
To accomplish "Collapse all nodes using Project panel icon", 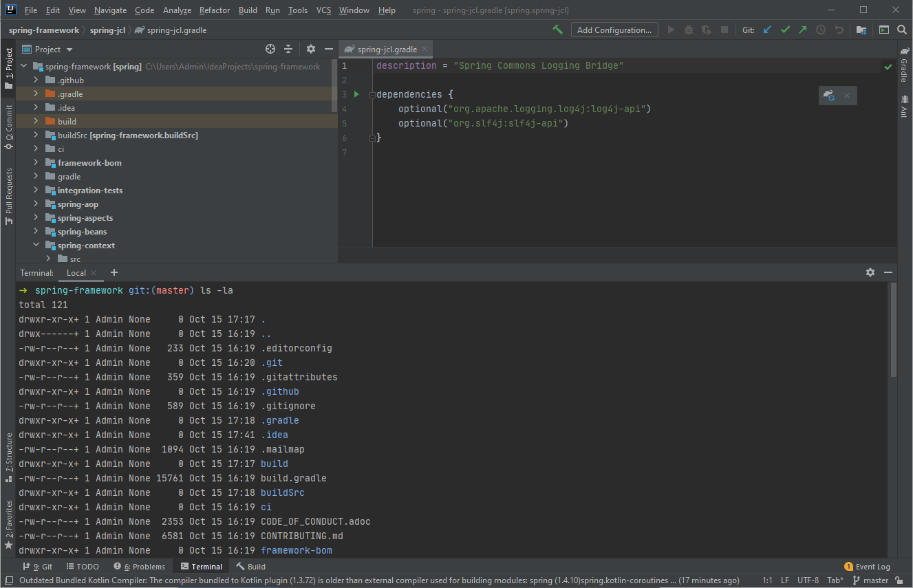I will [289, 49].
